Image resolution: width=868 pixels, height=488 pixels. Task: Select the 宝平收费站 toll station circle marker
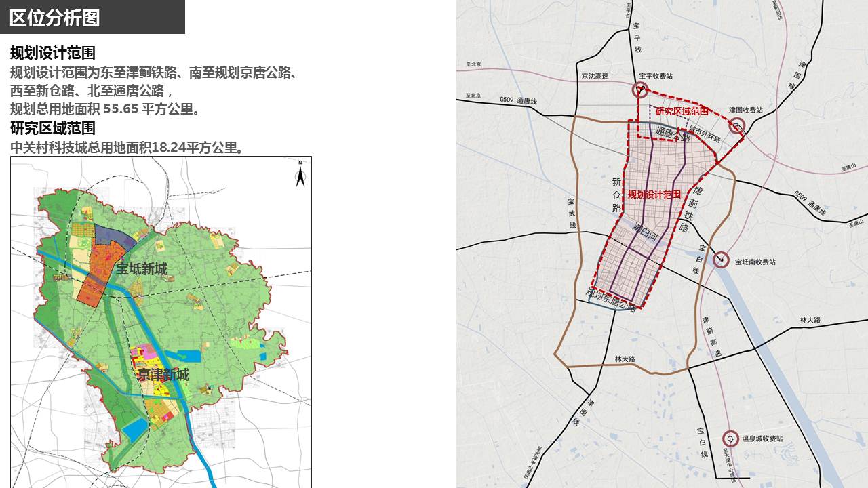639,90
